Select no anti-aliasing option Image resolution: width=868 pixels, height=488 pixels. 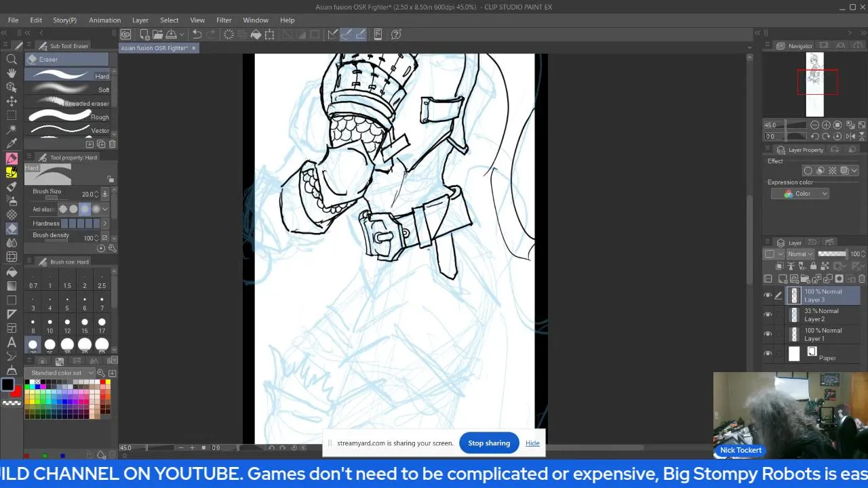tap(63, 209)
